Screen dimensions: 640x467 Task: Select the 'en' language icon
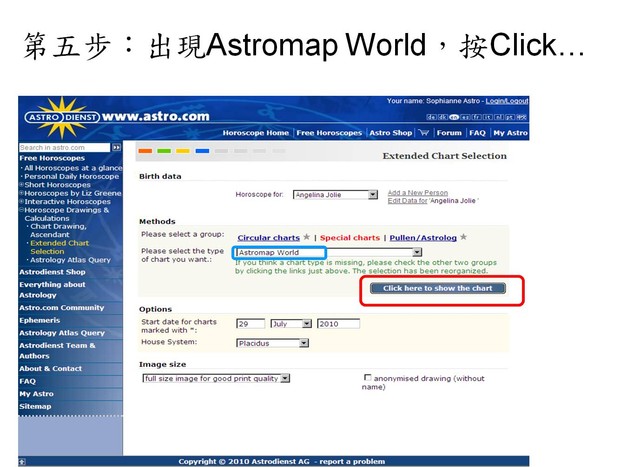(x=454, y=117)
